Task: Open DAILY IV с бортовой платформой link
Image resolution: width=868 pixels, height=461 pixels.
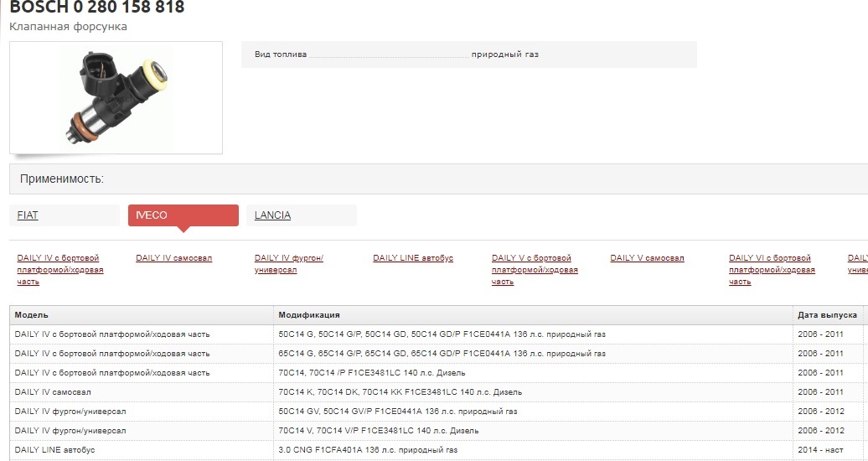Action: 60,270
